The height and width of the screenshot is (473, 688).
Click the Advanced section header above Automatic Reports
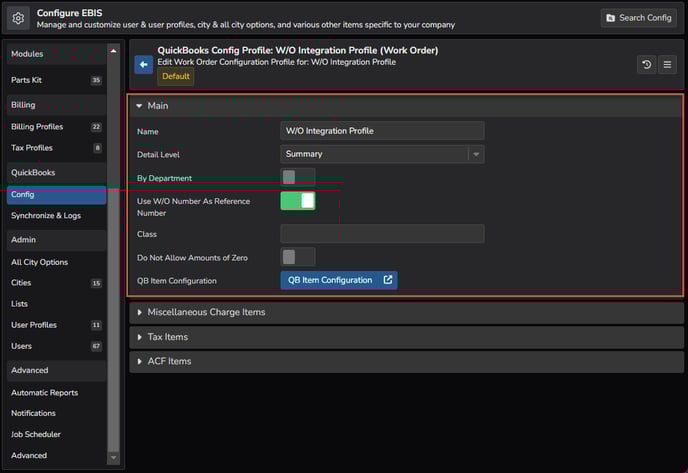pyautogui.click(x=56, y=370)
